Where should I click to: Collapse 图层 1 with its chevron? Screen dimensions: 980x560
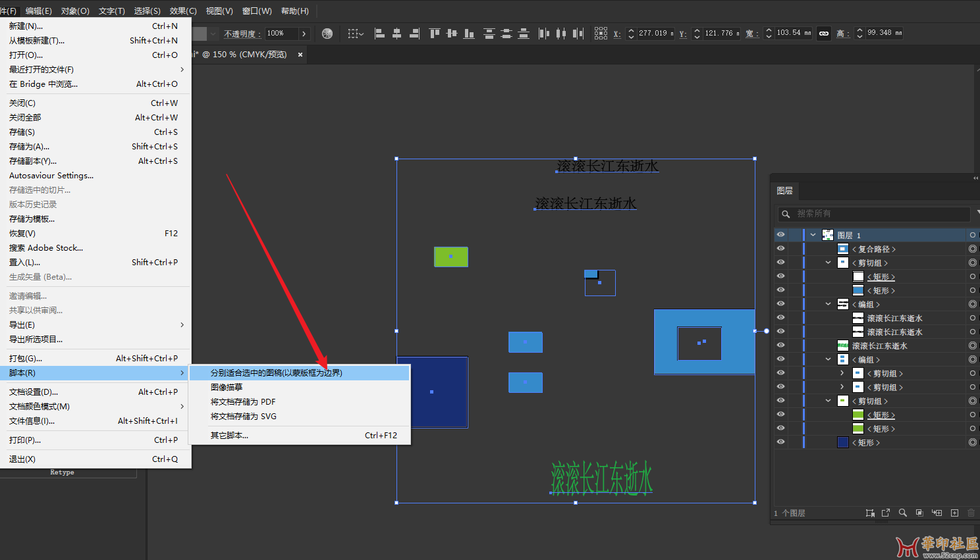point(813,235)
